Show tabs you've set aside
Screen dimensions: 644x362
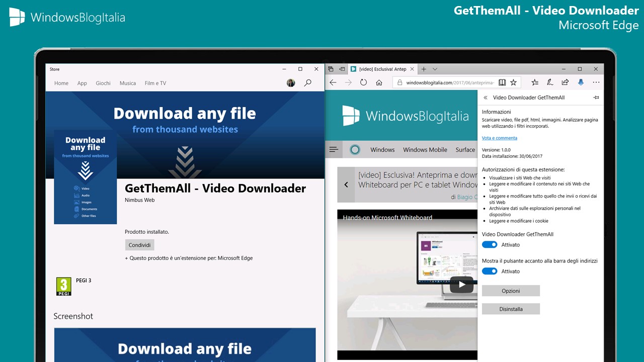pyautogui.click(x=331, y=69)
